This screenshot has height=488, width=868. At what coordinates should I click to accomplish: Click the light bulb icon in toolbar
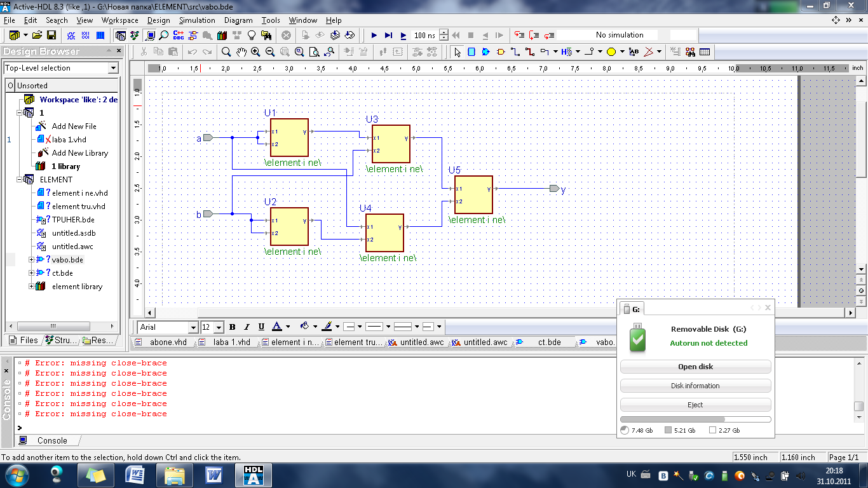tap(251, 35)
